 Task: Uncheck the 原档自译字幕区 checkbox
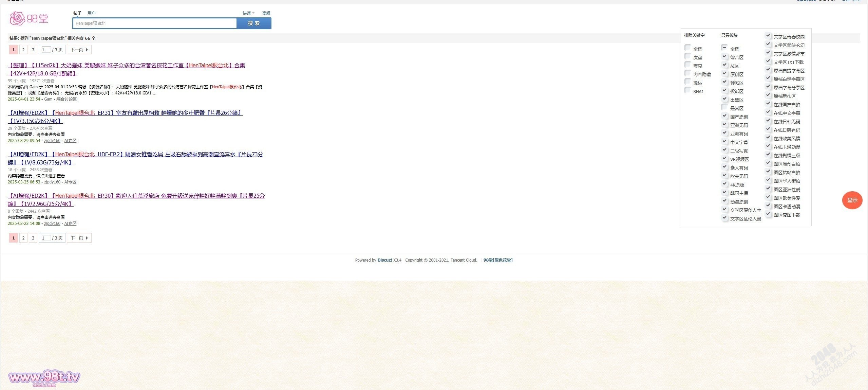(768, 78)
